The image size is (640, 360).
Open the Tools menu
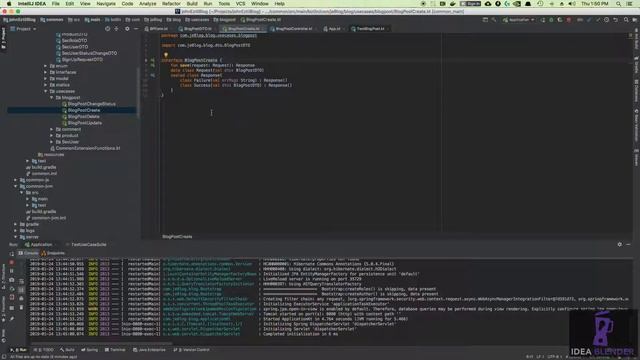(x=224, y=4)
